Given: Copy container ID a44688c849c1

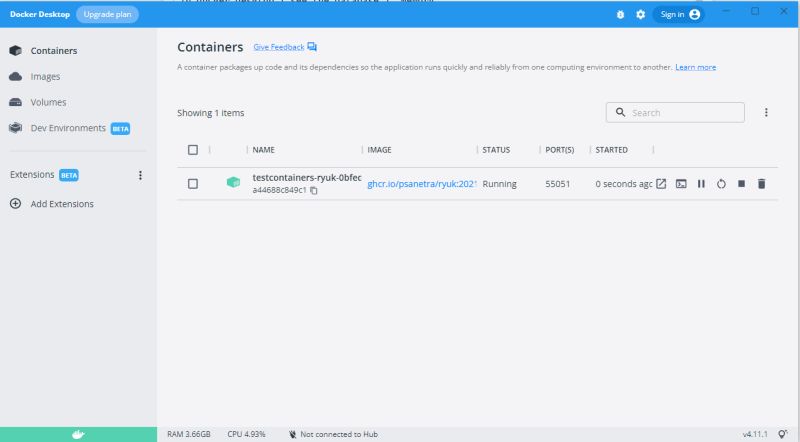Looking at the screenshot, I should point(314,190).
